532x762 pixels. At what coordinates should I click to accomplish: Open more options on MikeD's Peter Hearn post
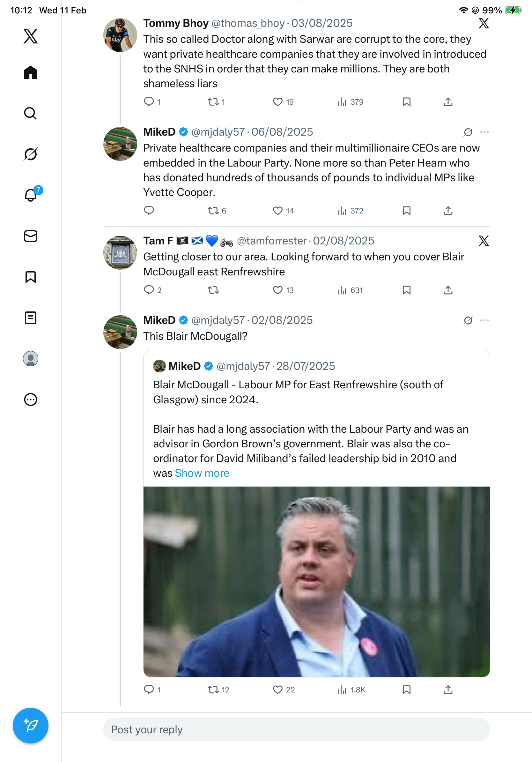484,132
